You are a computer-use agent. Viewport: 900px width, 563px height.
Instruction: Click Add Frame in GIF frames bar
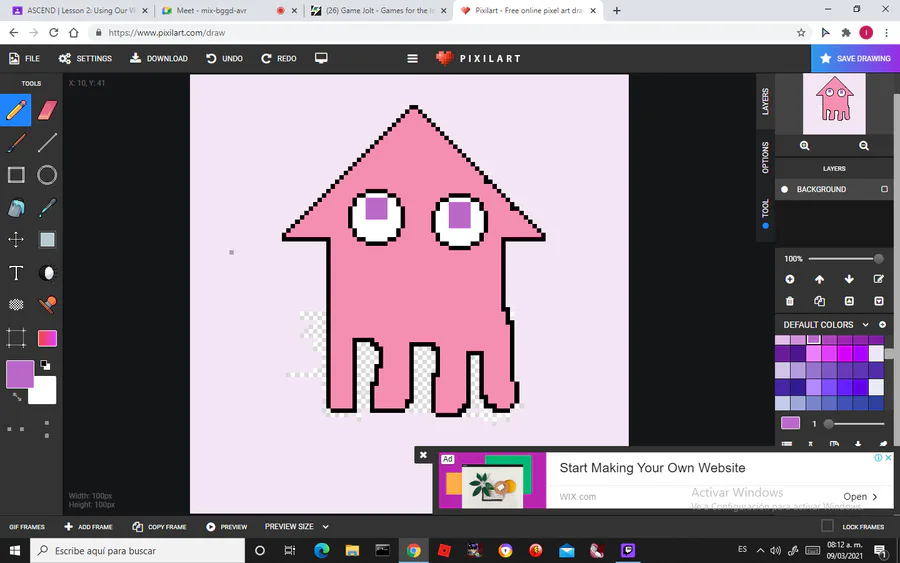click(x=88, y=527)
